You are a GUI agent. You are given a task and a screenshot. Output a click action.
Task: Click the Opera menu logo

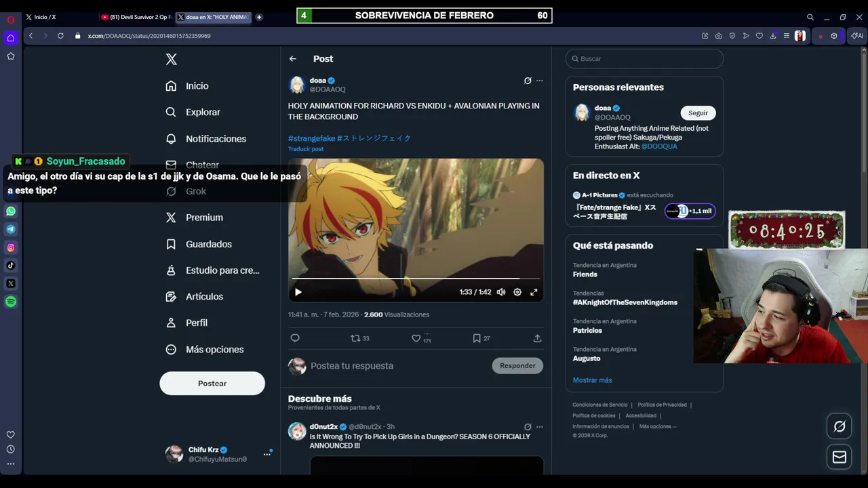(11, 20)
